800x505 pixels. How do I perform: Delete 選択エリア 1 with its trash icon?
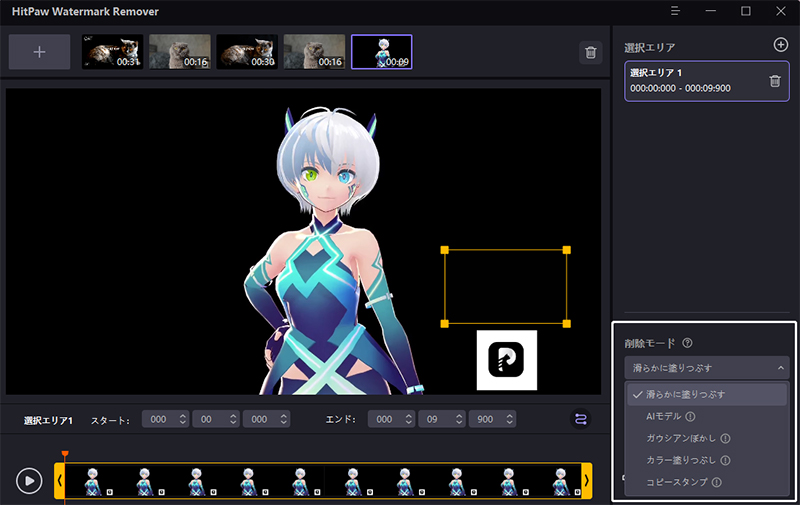click(x=774, y=81)
